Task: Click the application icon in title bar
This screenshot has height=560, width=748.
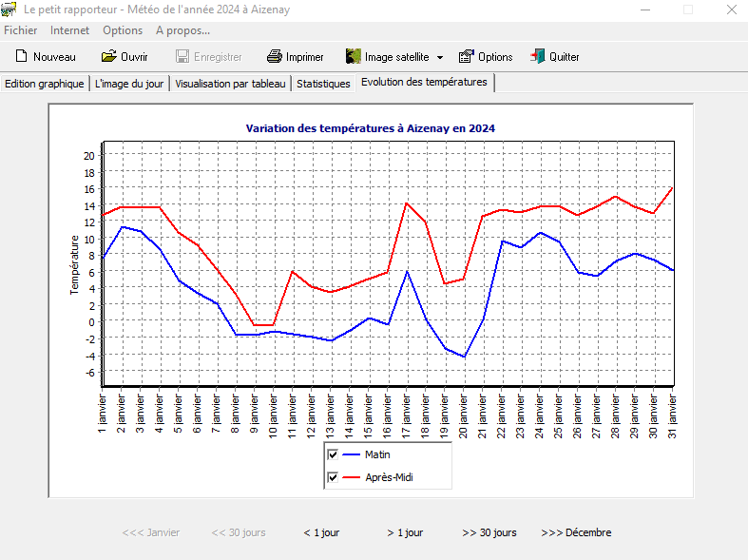Action: 10,10
